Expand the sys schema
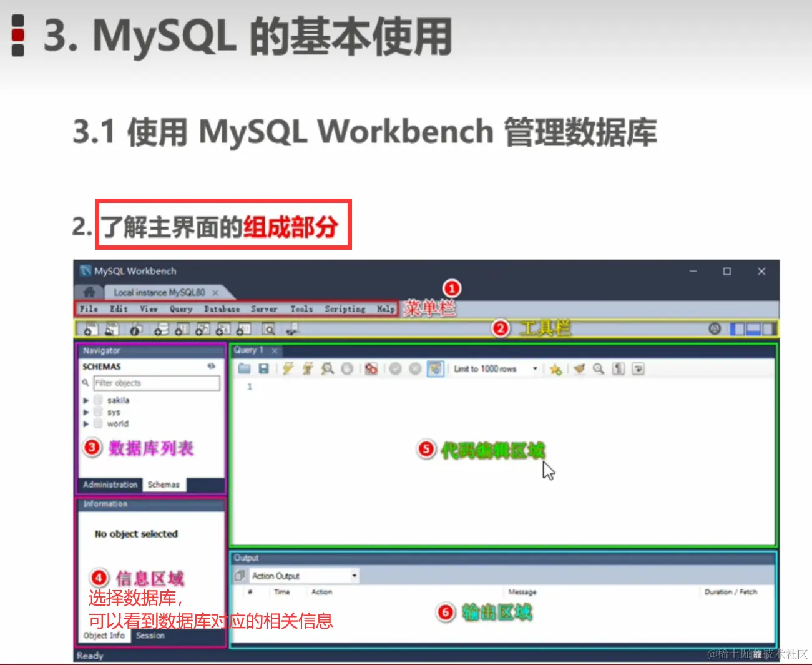Image resolution: width=812 pixels, height=665 pixels. pyautogui.click(x=86, y=412)
